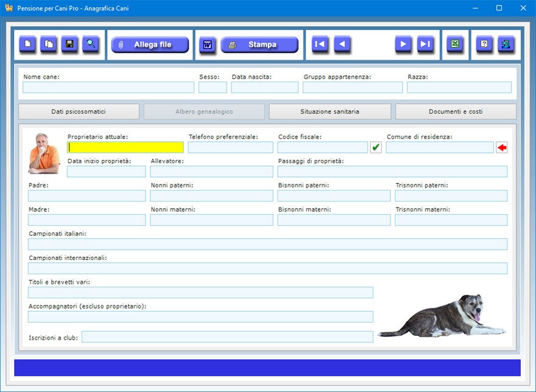The width and height of the screenshot is (536, 392).
Task: Export to Word using the W icon
Action: coord(208,45)
